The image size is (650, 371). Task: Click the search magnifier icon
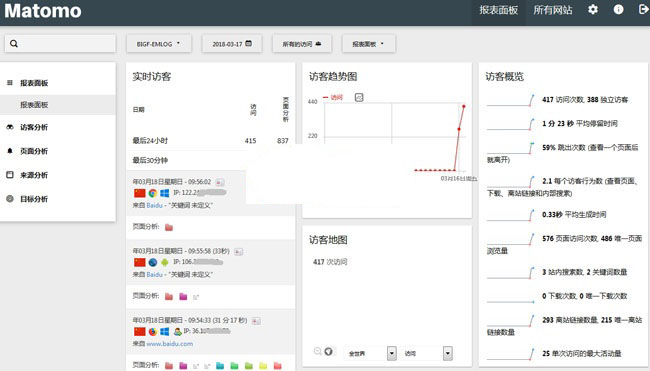(x=14, y=44)
